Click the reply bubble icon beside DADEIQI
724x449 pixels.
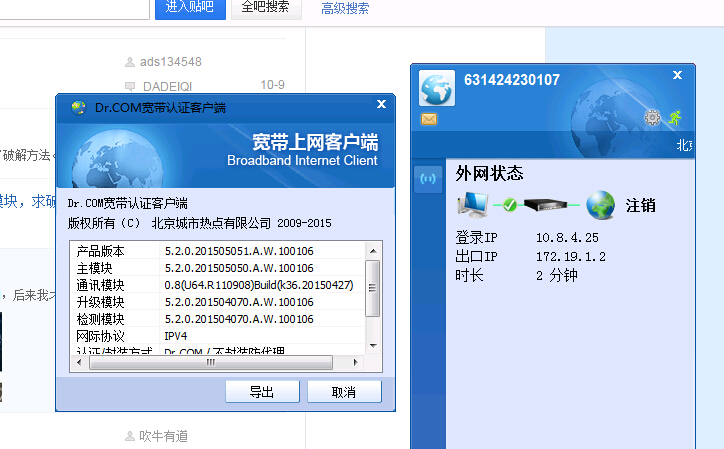click(x=130, y=86)
